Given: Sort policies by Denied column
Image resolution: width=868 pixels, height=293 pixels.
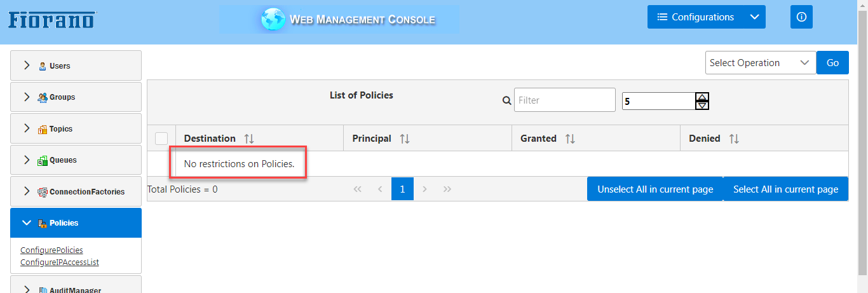Looking at the screenshot, I should pos(734,139).
